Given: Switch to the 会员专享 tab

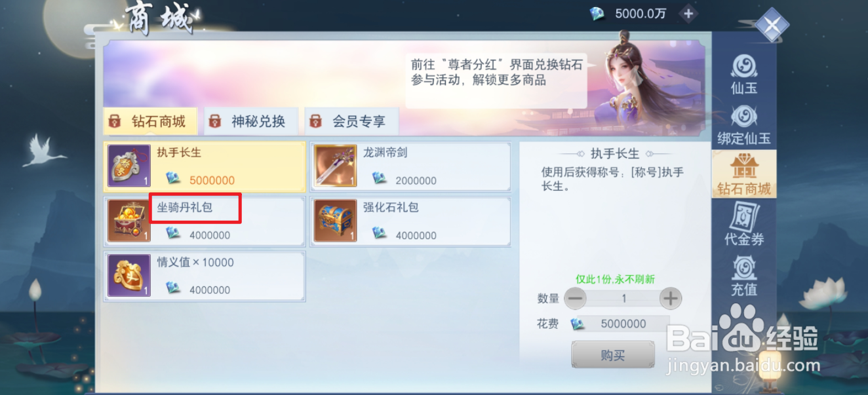Looking at the screenshot, I should (x=352, y=121).
